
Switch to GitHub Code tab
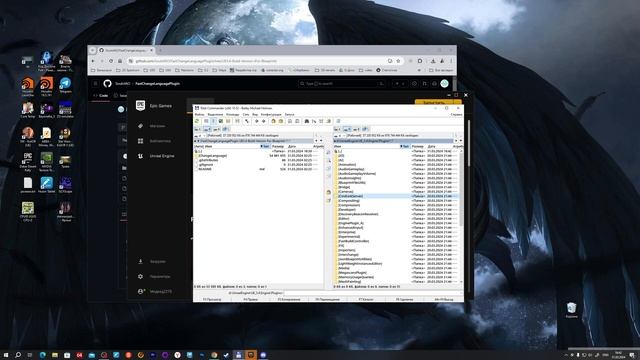100,96
